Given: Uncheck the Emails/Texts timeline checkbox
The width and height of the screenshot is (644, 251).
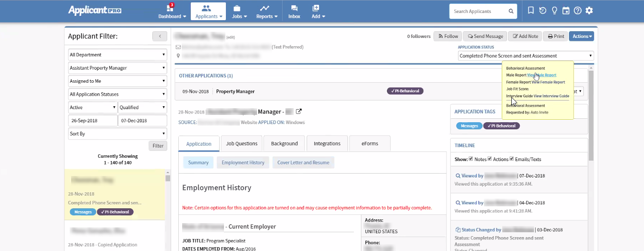Looking at the screenshot, I should click(x=512, y=159).
